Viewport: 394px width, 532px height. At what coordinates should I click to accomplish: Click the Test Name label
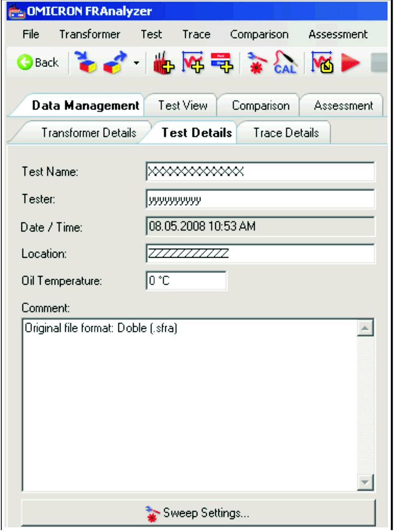click(50, 172)
